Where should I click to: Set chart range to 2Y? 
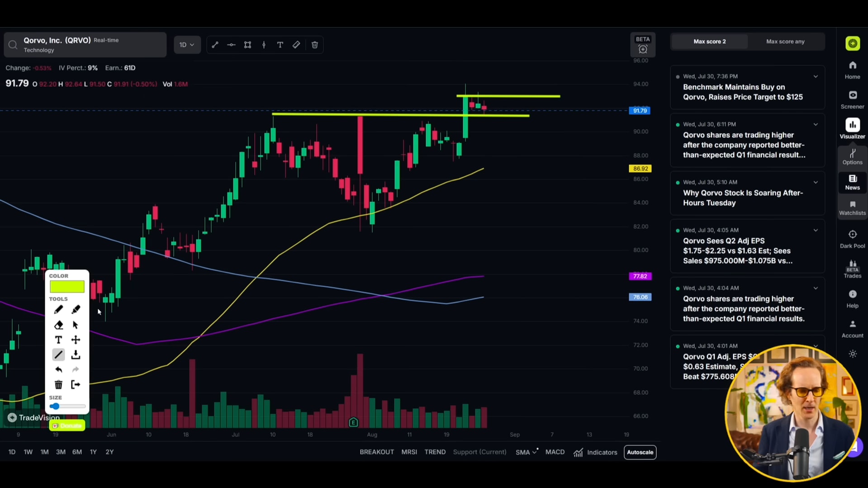tap(109, 452)
